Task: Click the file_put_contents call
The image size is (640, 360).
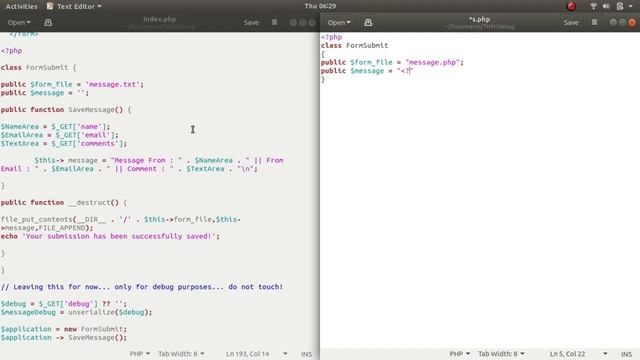Action: [x=121, y=224]
